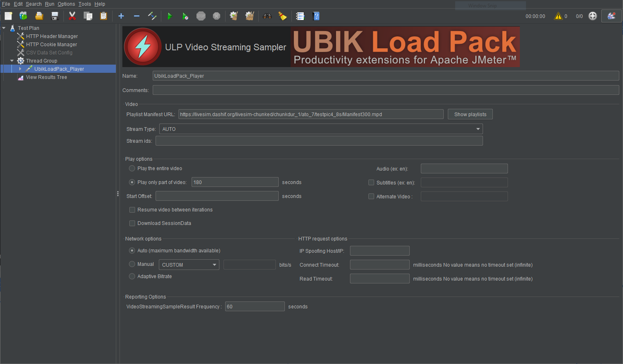Viewport: 623px width, 364px height.
Task: Collapse all tree nodes with minus icon
Action: [137, 16]
